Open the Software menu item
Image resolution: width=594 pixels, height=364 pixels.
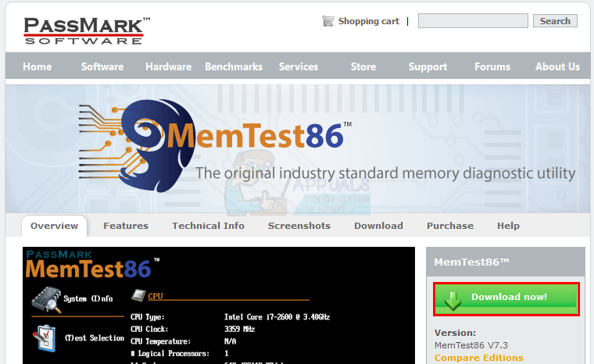click(102, 66)
